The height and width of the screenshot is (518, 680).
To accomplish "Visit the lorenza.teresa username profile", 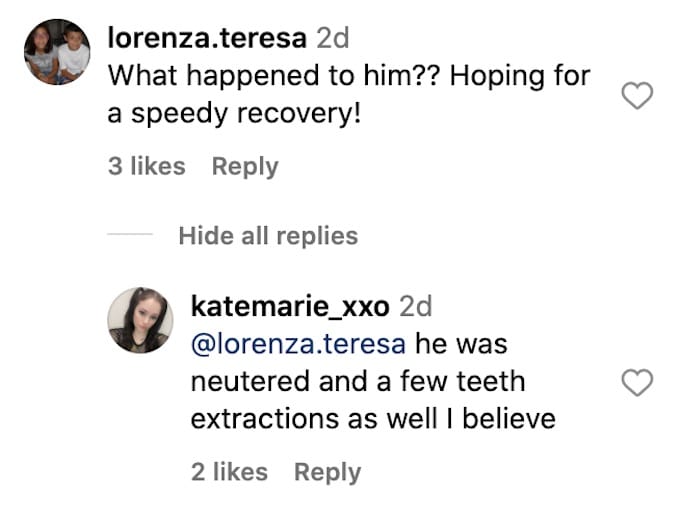I will click(x=207, y=38).
